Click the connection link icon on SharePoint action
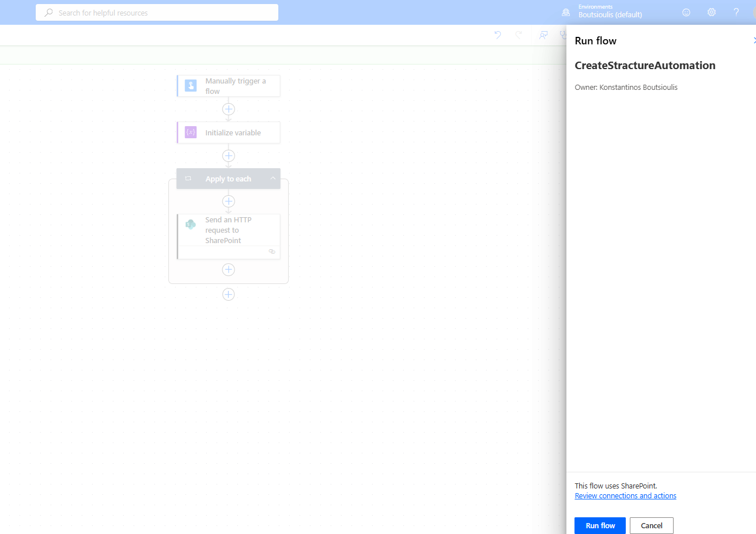 pyautogui.click(x=272, y=252)
